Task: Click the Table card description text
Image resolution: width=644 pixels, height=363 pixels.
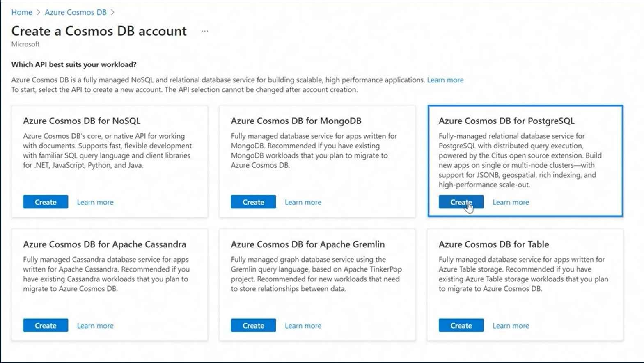Action: [523, 274]
